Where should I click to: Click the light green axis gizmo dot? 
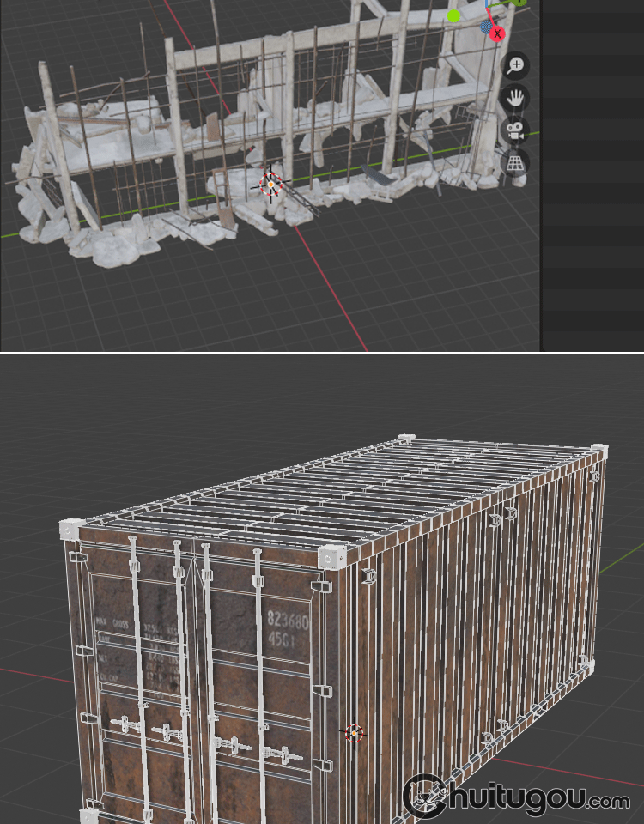click(453, 15)
